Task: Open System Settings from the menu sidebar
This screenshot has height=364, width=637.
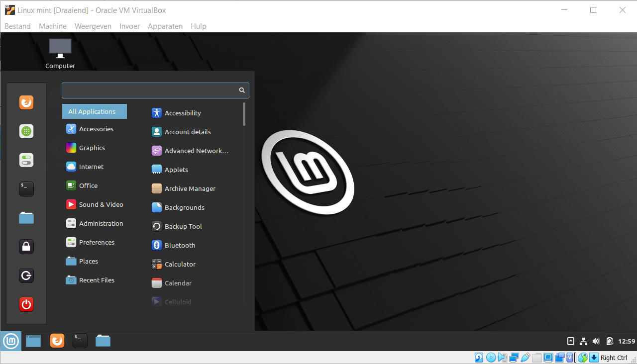Action: tap(26, 160)
